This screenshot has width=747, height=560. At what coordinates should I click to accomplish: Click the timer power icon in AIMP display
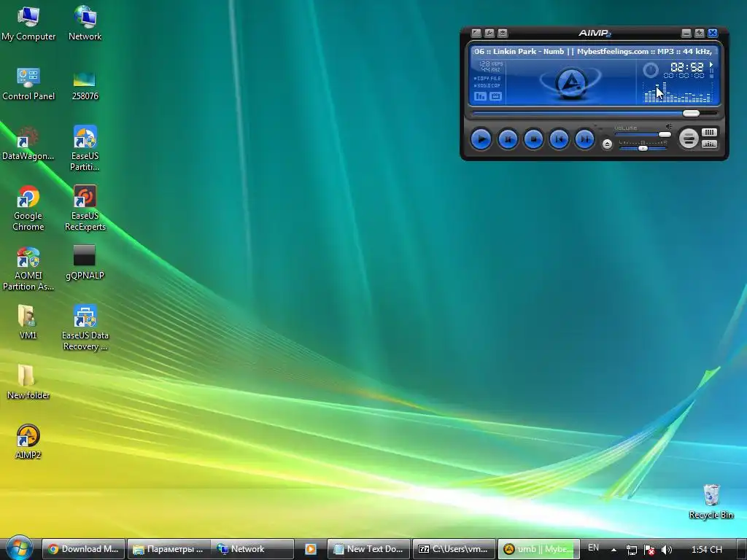[x=650, y=70]
